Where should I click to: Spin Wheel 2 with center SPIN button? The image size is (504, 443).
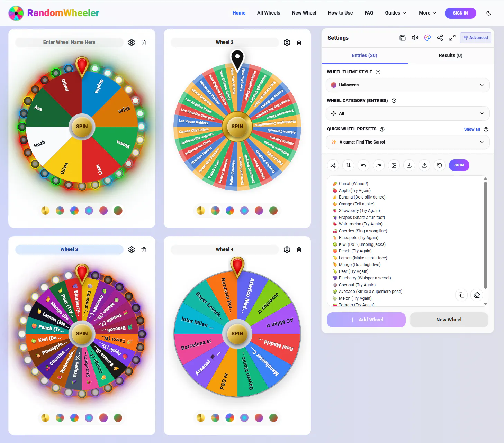click(x=237, y=127)
